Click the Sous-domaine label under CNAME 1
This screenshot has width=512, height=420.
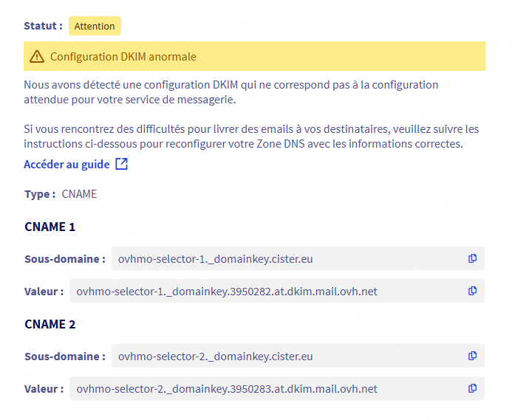[65, 259]
